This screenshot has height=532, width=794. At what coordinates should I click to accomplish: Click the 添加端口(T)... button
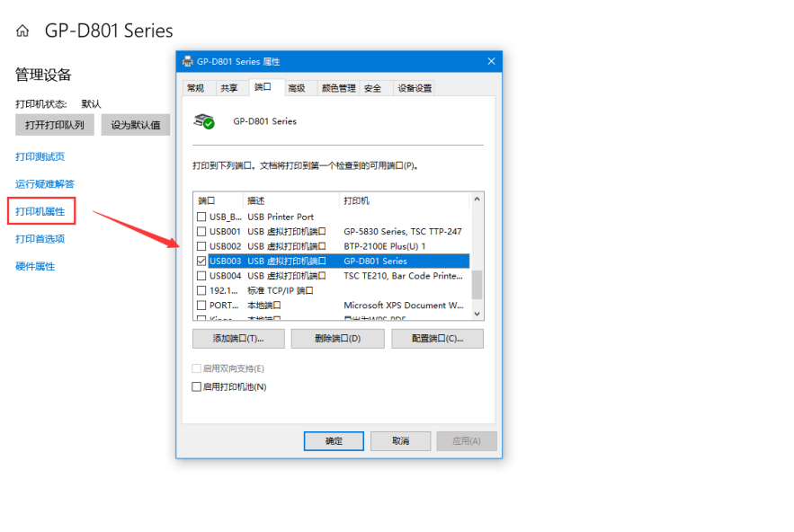click(238, 339)
